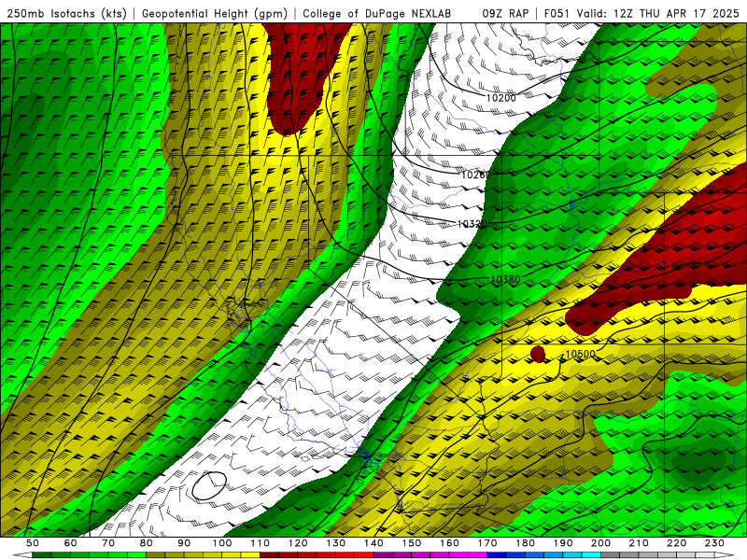Screen dimensions: 747x560
Task: Click the 10500 height contour label
Action: 580,354
